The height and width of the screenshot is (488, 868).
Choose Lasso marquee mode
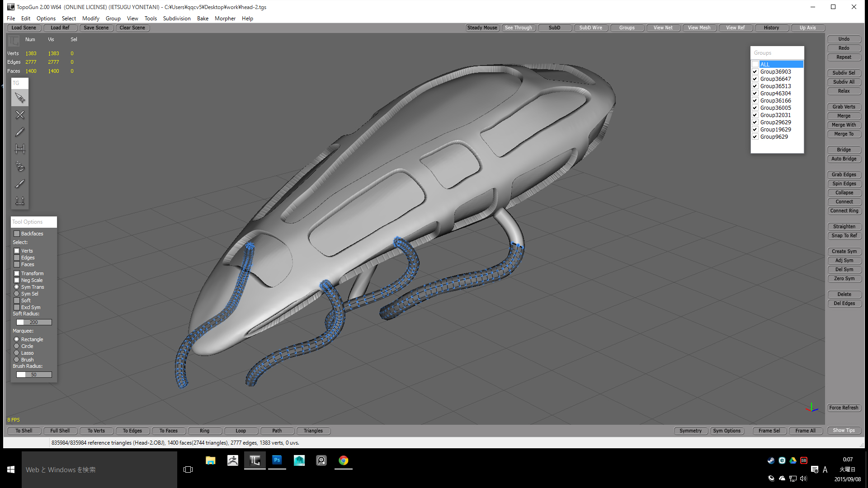(17, 353)
